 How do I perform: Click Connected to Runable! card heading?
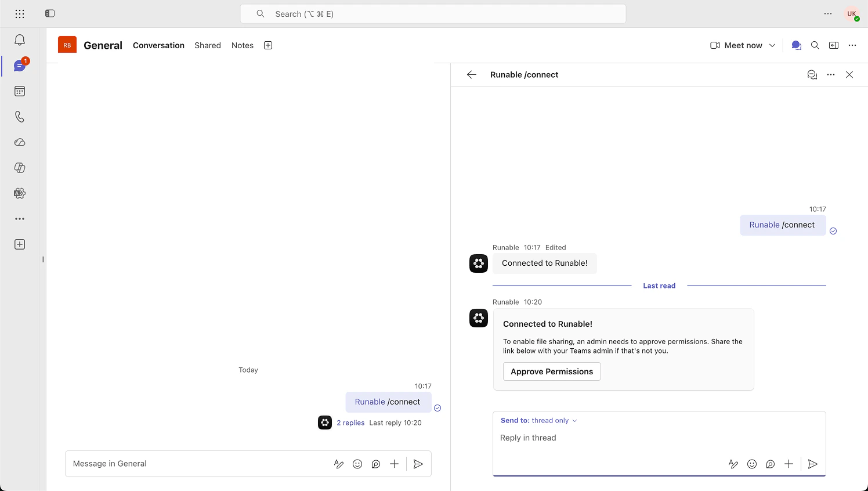(x=548, y=324)
